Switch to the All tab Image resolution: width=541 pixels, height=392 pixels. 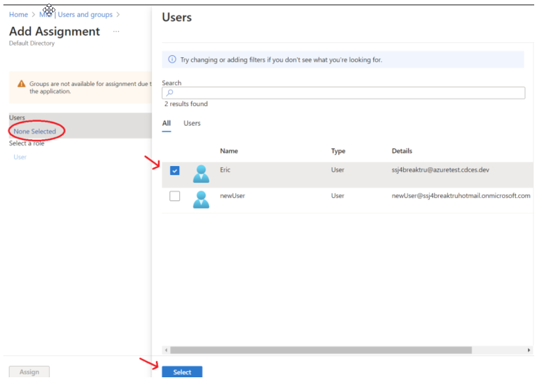[x=166, y=123]
